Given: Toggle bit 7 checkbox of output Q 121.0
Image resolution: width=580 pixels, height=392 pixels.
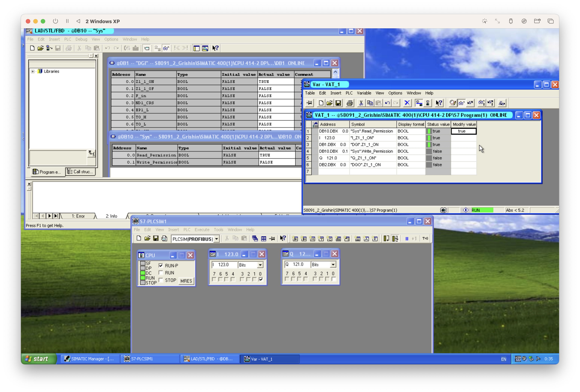Looking at the screenshot, I should click(287, 279).
